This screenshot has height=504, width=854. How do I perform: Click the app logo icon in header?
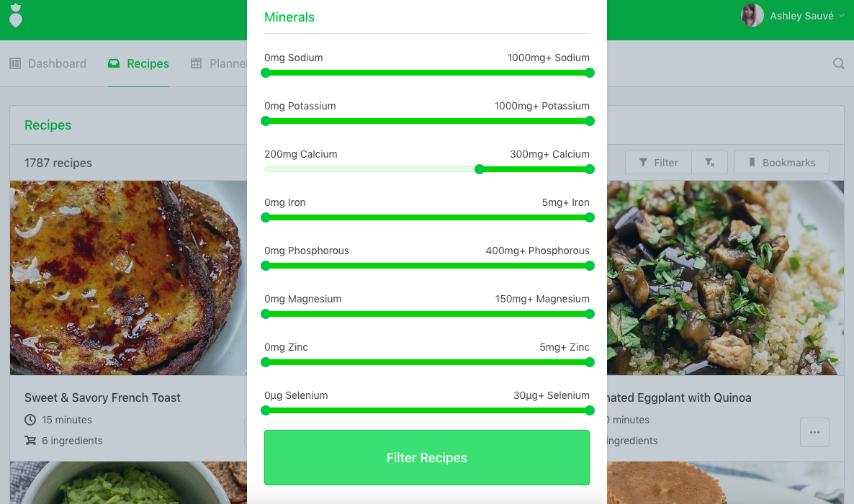click(16, 15)
